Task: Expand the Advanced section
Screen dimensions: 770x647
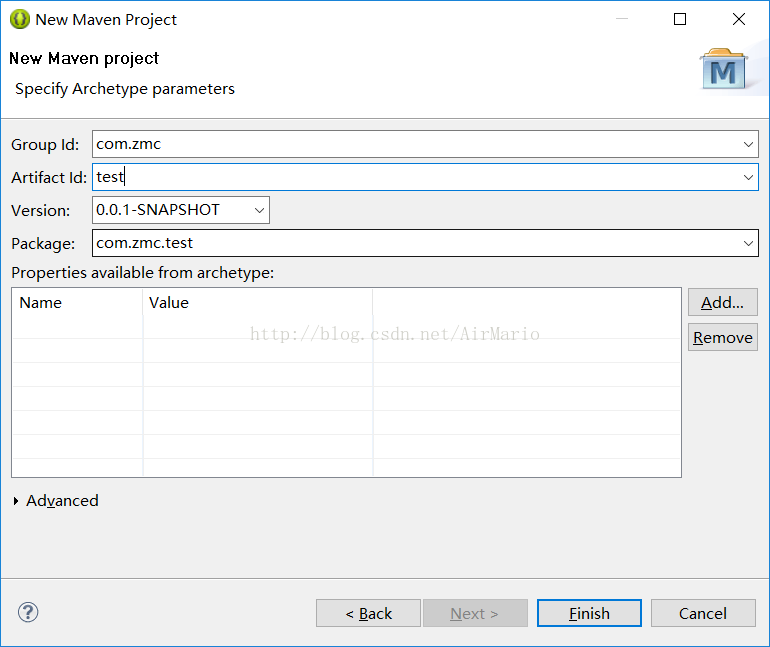Action: [x=16, y=501]
